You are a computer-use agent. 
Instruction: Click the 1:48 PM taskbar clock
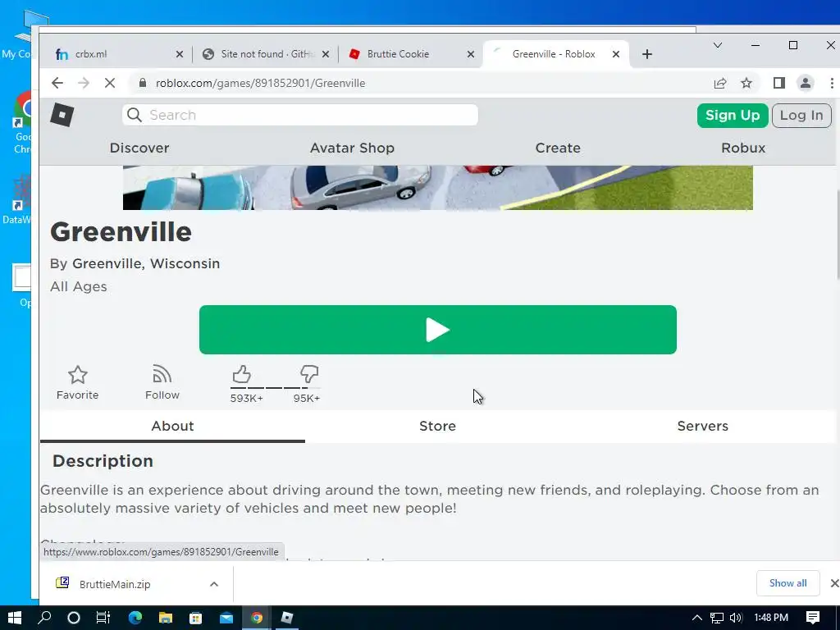click(771, 618)
